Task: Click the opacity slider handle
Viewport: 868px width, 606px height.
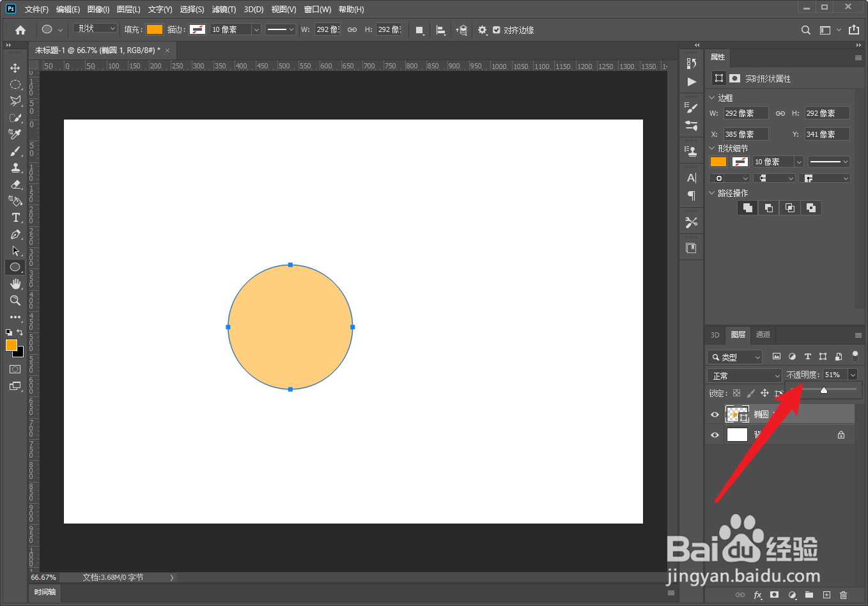Action: (824, 390)
